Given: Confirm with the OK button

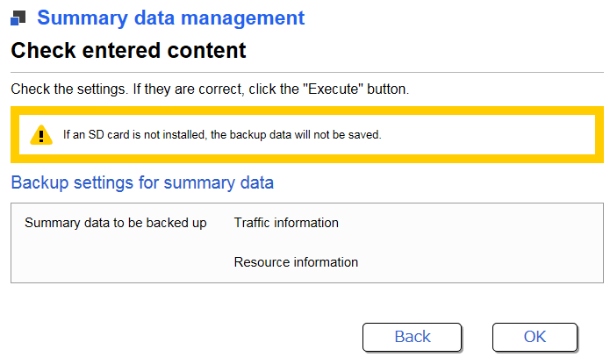Looking at the screenshot, I should coord(535,337).
